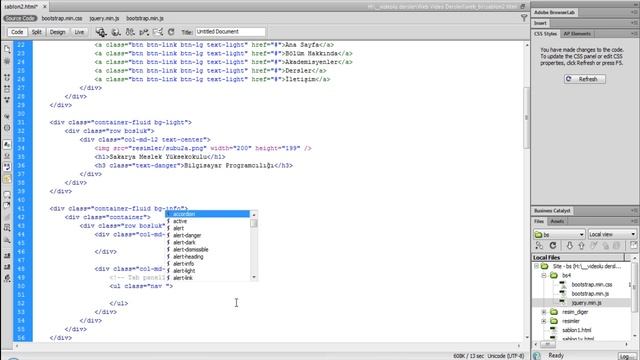Open the Local view dropdown
Image resolution: width=640 pixels, height=360 pixels.
coord(612,234)
